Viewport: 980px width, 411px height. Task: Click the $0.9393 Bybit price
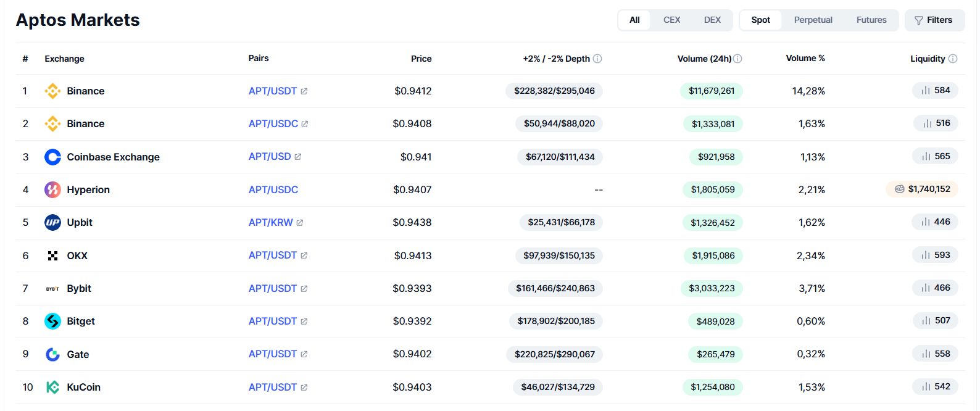[412, 288]
